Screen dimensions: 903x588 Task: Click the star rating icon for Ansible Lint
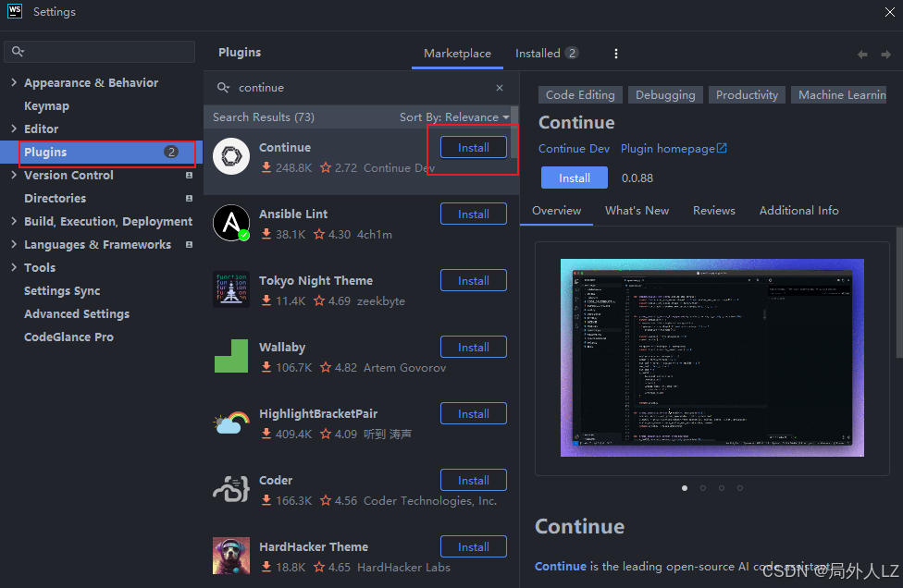(x=319, y=234)
